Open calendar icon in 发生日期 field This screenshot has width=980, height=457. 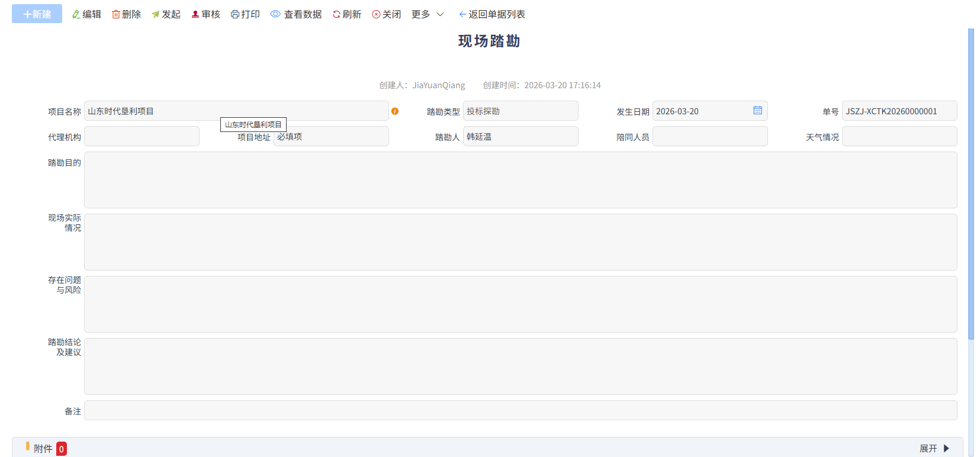coord(757,111)
